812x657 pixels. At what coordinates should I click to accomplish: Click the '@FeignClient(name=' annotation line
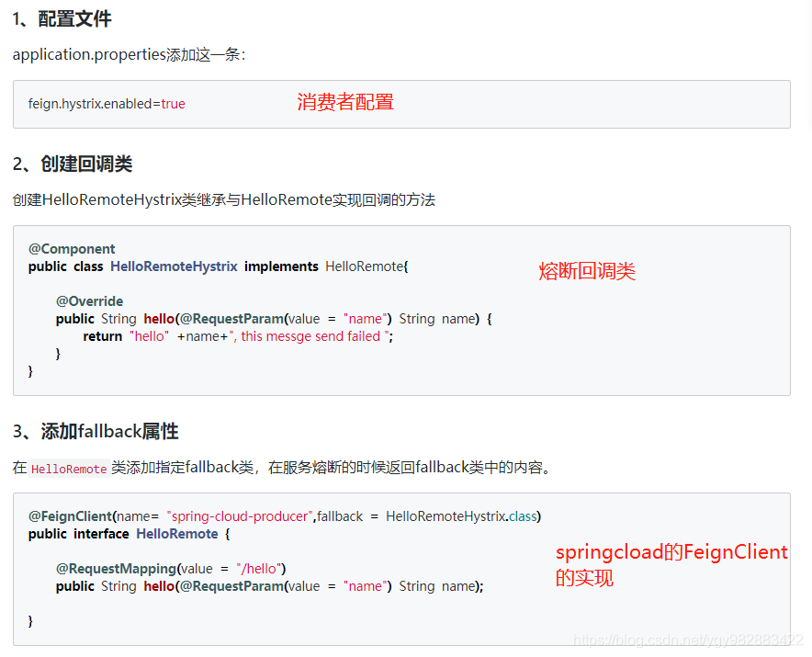click(285, 516)
